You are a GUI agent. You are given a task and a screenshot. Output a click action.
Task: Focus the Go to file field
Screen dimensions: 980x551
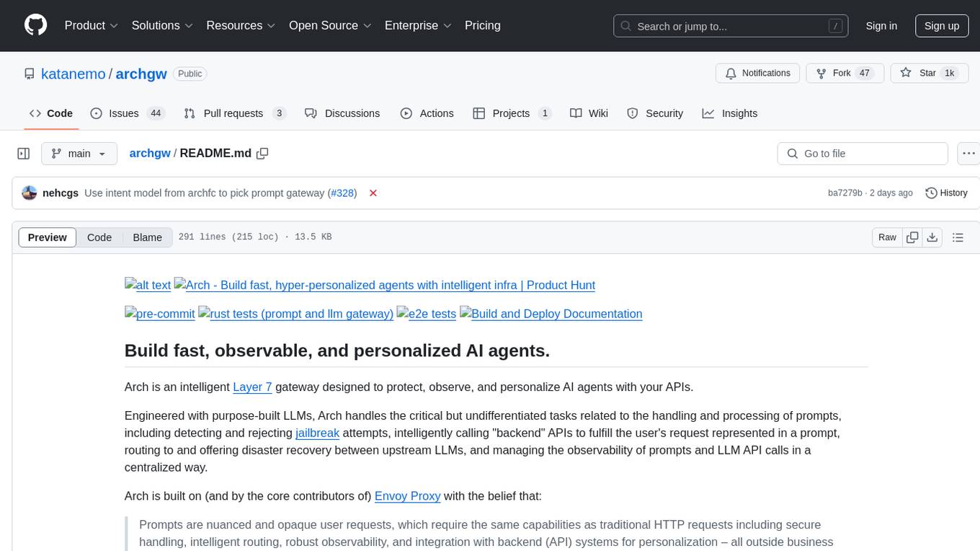pos(863,154)
